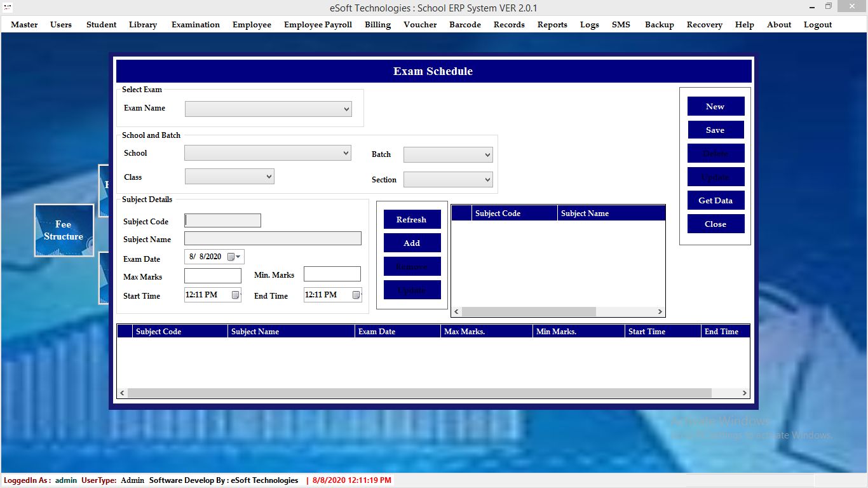Open the Employee Payroll menu
The height and width of the screenshot is (488, 868).
tap(318, 25)
